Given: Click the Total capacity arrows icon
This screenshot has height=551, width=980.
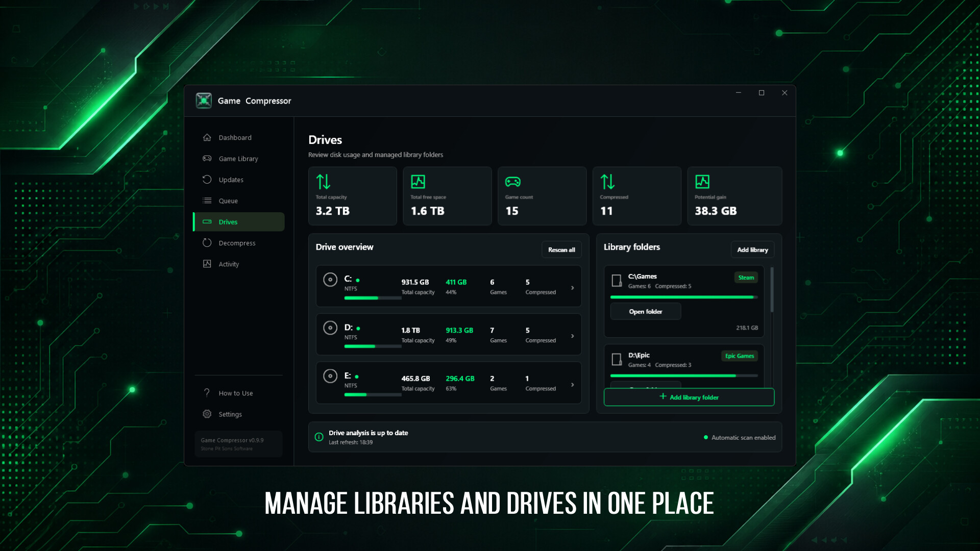Looking at the screenshot, I should pyautogui.click(x=323, y=182).
